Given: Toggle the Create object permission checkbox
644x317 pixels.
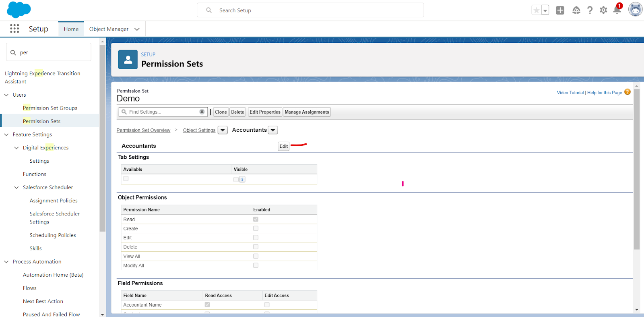Looking at the screenshot, I should click(x=256, y=228).
